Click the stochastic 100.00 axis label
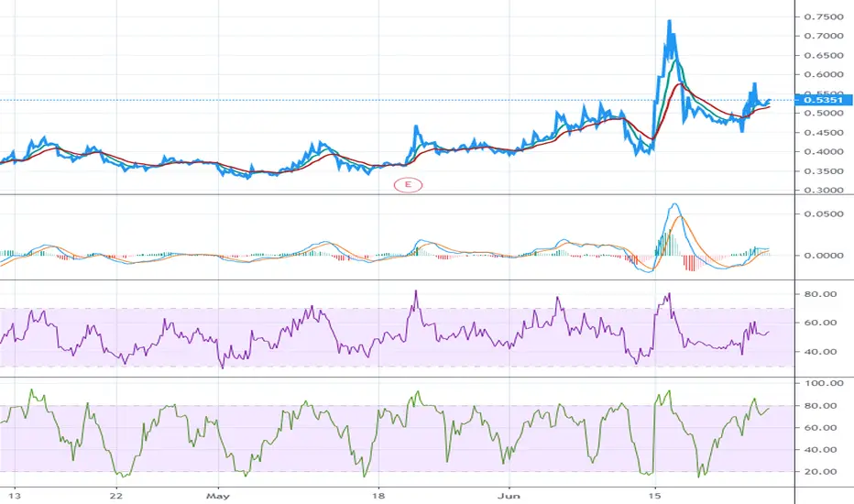854x504 pixels. coord(824,384)
